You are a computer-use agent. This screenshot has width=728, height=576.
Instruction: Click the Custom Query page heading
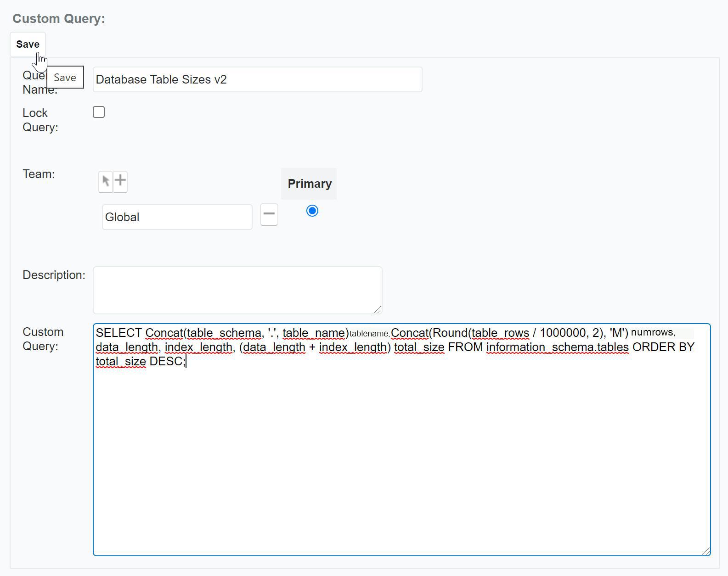[59, 19]
